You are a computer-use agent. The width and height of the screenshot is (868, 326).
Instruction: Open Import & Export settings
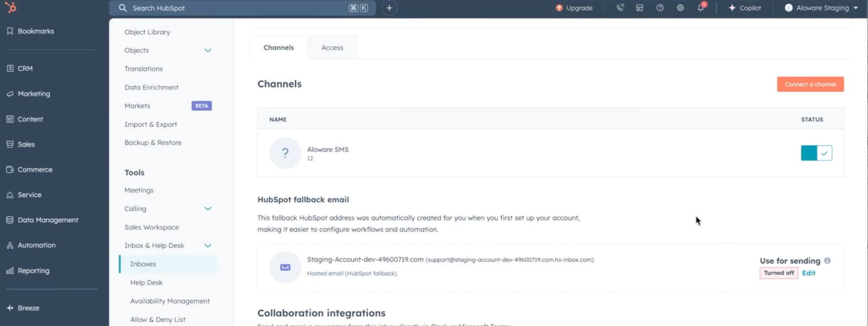click(151, 124)
